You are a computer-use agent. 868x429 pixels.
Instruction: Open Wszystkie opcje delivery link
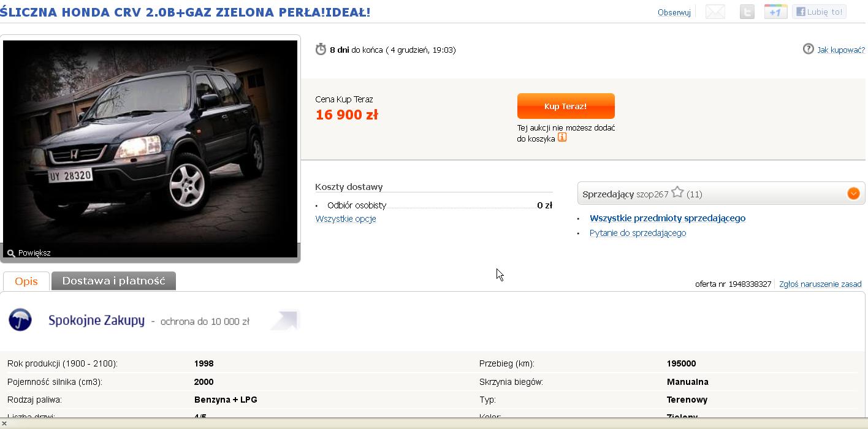click(x=346, y=219)
